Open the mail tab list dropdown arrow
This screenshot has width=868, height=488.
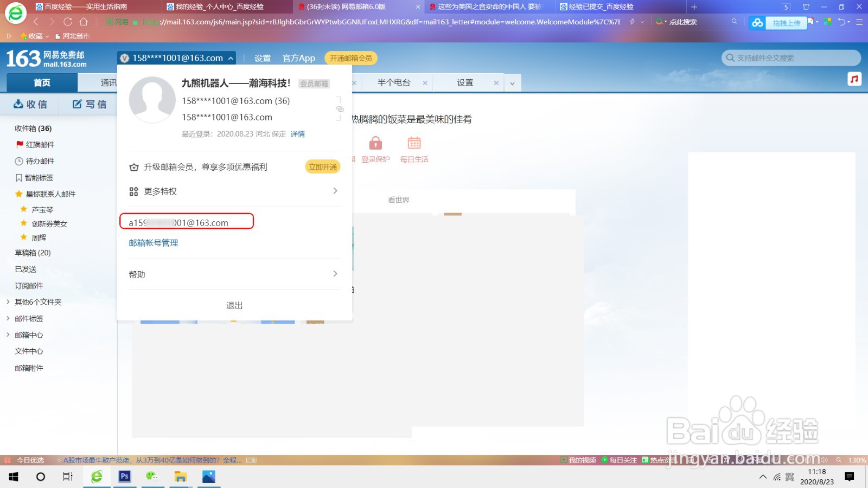512,84
